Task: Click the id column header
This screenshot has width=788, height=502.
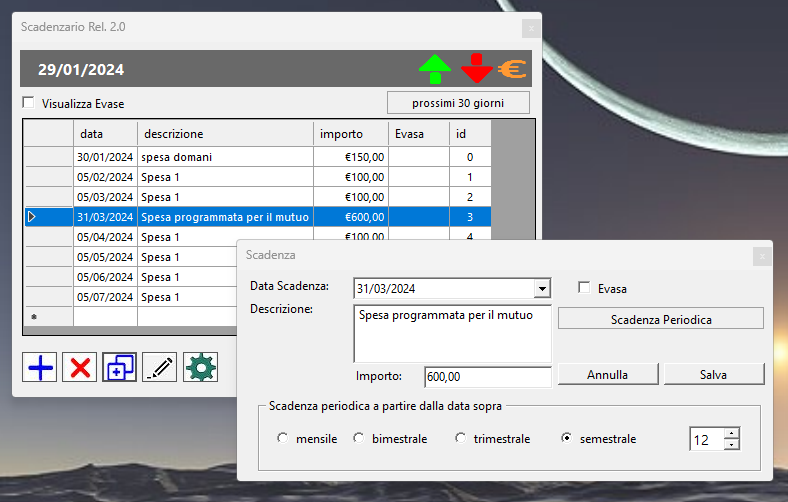Action: [470, 134]
